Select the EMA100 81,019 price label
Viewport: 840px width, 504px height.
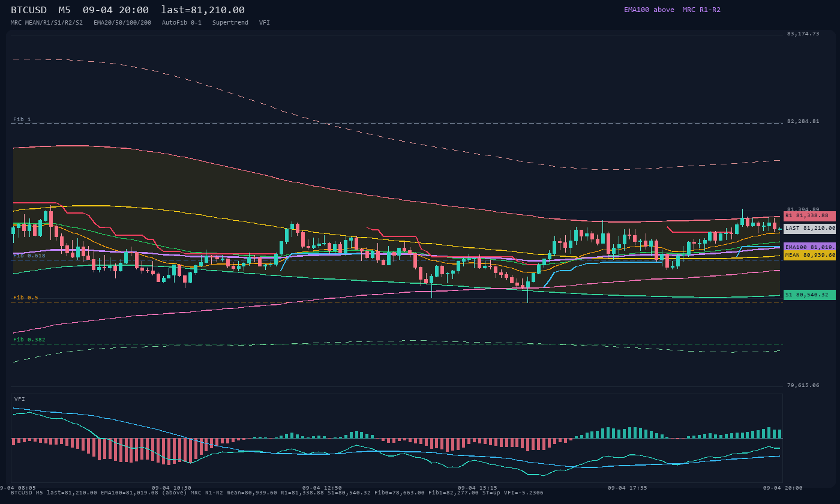[x=809, y=247]
